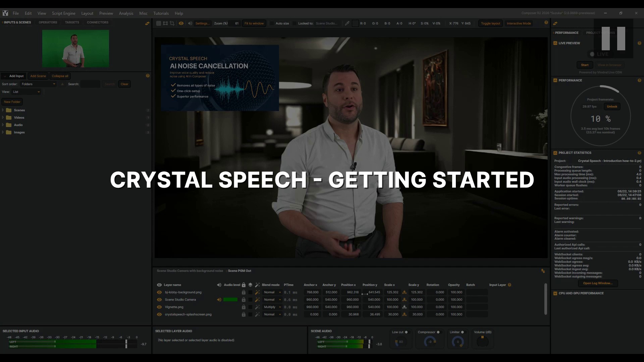The width and height of the screenshot is (644, 362).
Task: Expand the Scenes folder
Action: [3, 110]
